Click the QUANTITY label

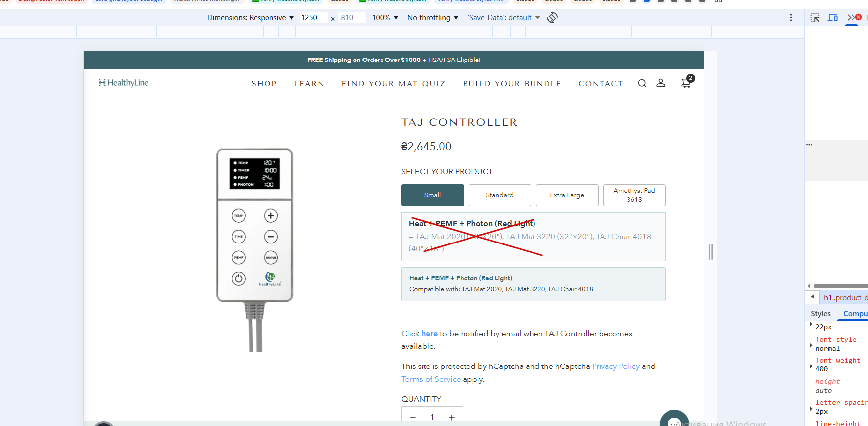421,399
